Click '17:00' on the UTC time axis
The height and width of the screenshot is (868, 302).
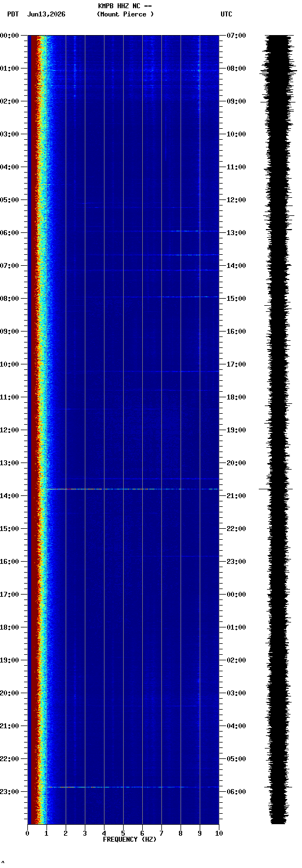[236, 364]
